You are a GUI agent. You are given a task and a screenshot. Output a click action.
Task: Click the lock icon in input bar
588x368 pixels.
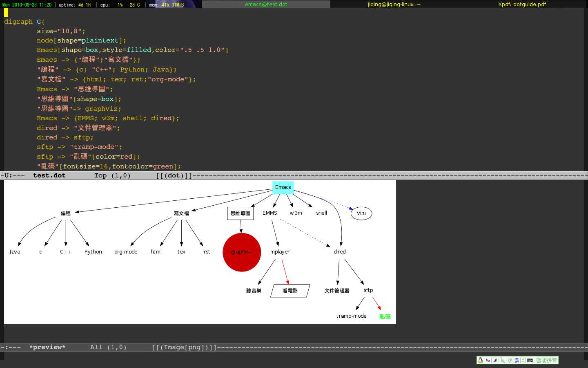tap(523, 360)
